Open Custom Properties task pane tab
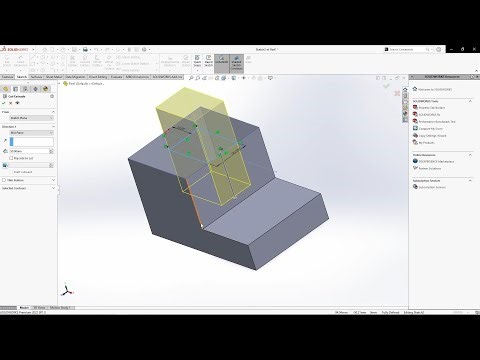 tap(405, 120)
